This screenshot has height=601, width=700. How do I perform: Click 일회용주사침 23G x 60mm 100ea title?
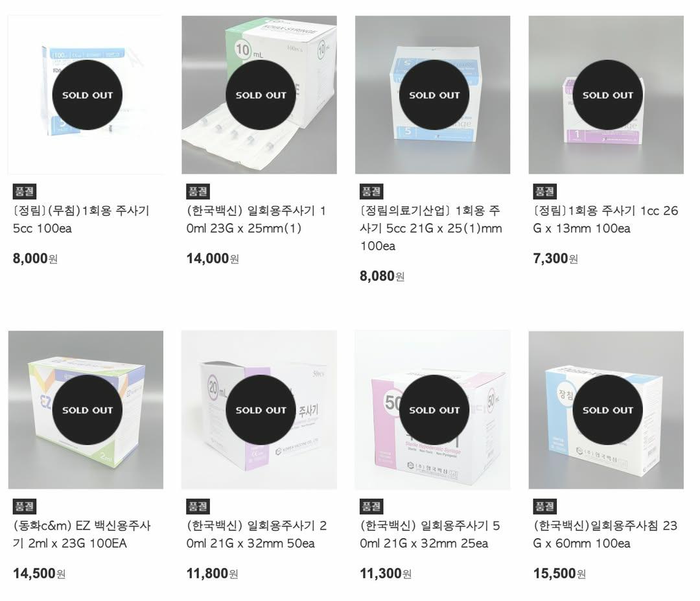[x=605, y=534]
